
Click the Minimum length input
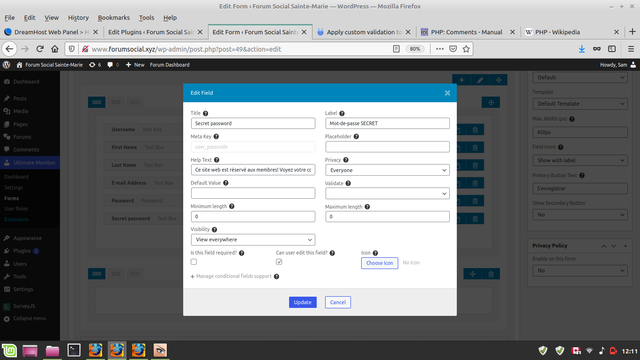(x=253, y=217)
